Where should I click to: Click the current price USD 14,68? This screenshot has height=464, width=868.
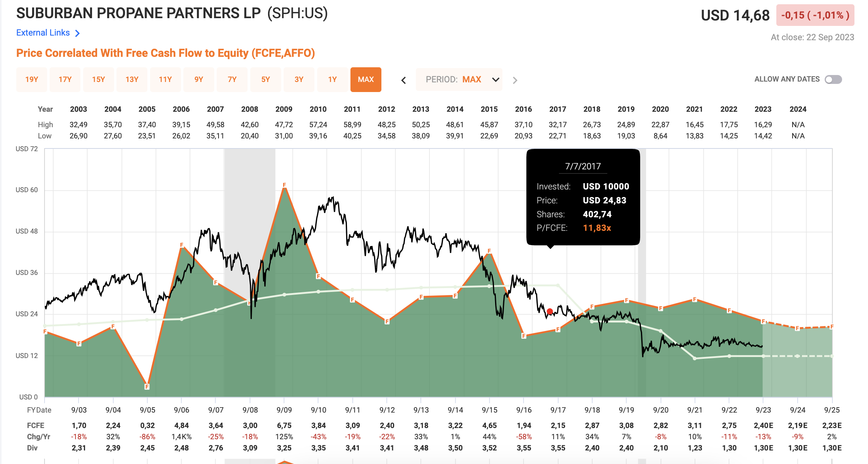pos(735,15)
